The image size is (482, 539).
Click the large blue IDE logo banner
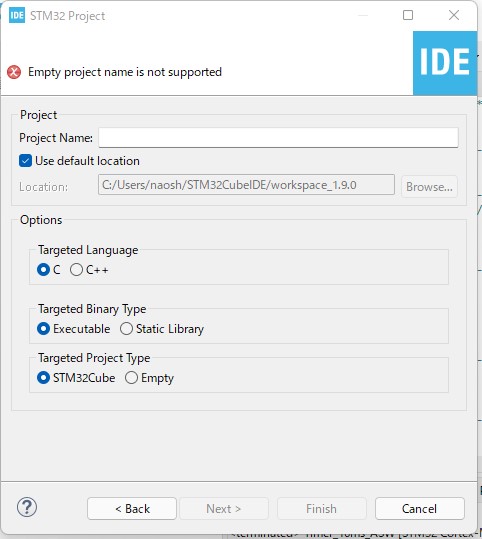click(445, 63)
